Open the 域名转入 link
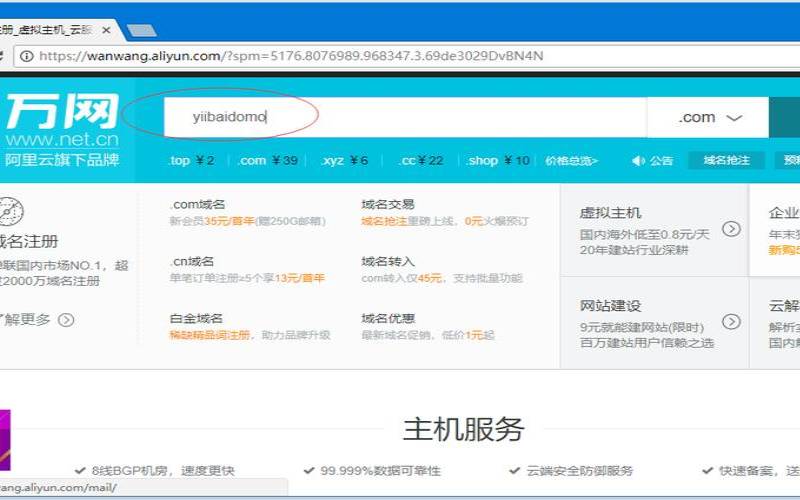The height and width of the screenshot is (500, 800). (x=388, y=261)
